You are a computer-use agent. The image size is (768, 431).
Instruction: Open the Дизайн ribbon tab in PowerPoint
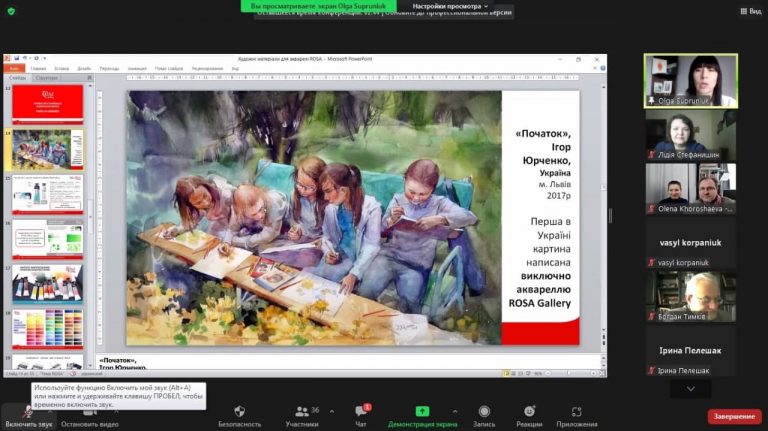click(x=84, y=69)
